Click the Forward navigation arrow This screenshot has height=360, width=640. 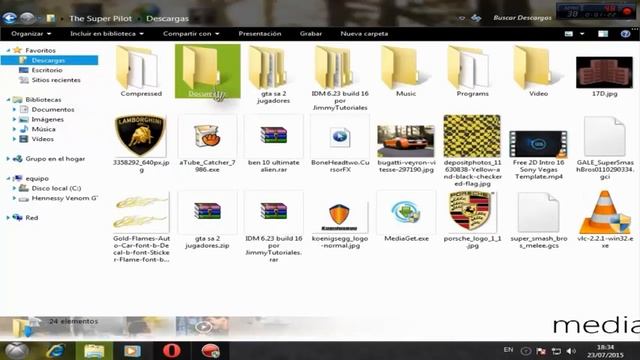click(x=27, y=18)
